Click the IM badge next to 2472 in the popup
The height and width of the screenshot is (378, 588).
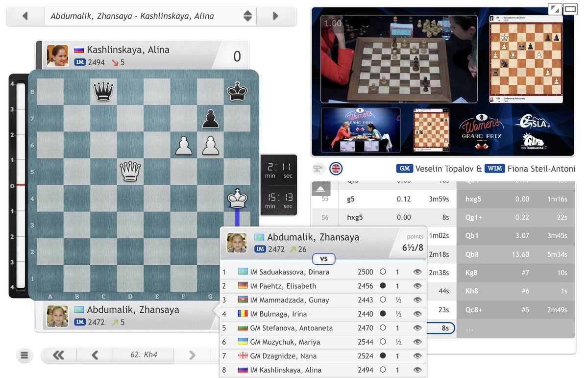(x=260, y=249)
